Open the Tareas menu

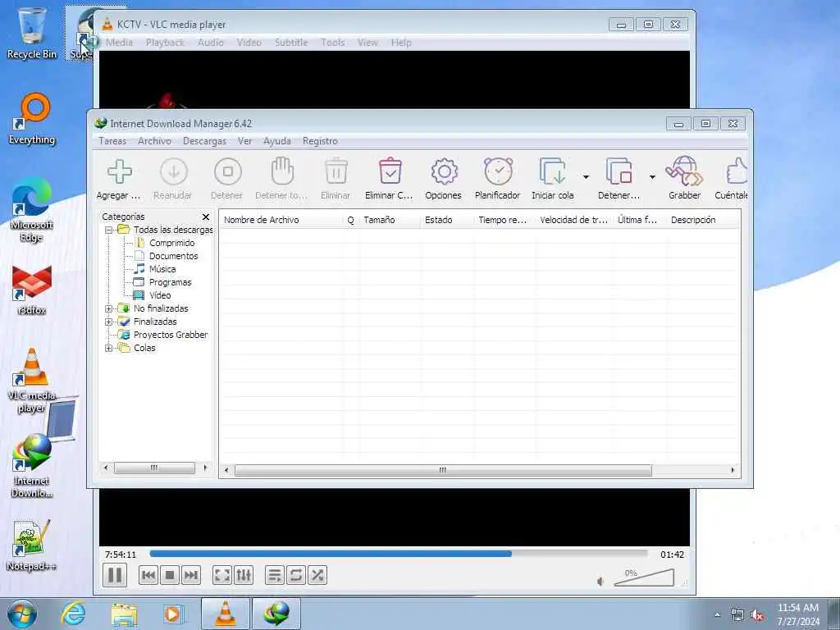[x=112, y=141]
